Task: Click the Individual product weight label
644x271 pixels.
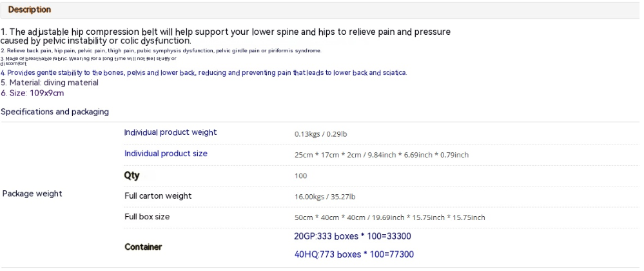Action: (x=170, y=132)
